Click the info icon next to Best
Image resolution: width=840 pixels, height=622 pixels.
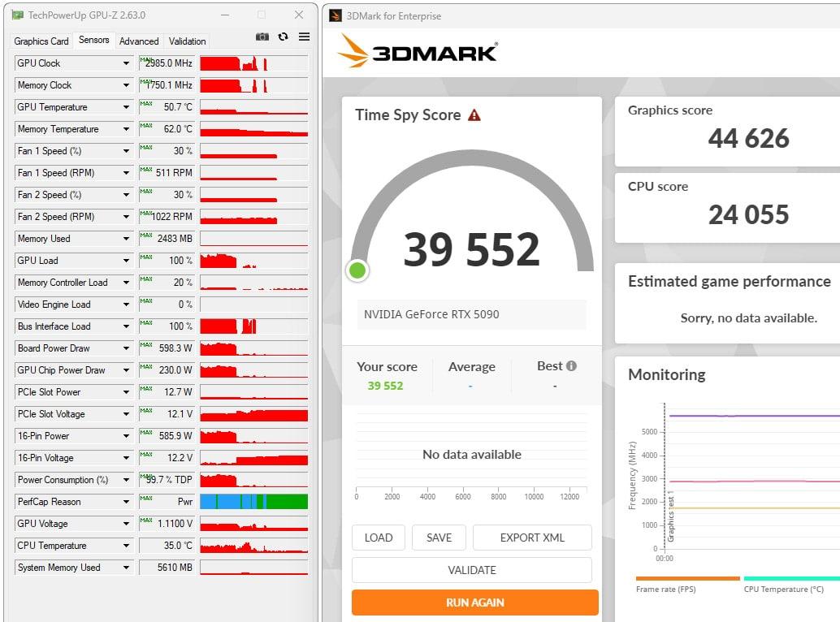[x=572, y=366]
